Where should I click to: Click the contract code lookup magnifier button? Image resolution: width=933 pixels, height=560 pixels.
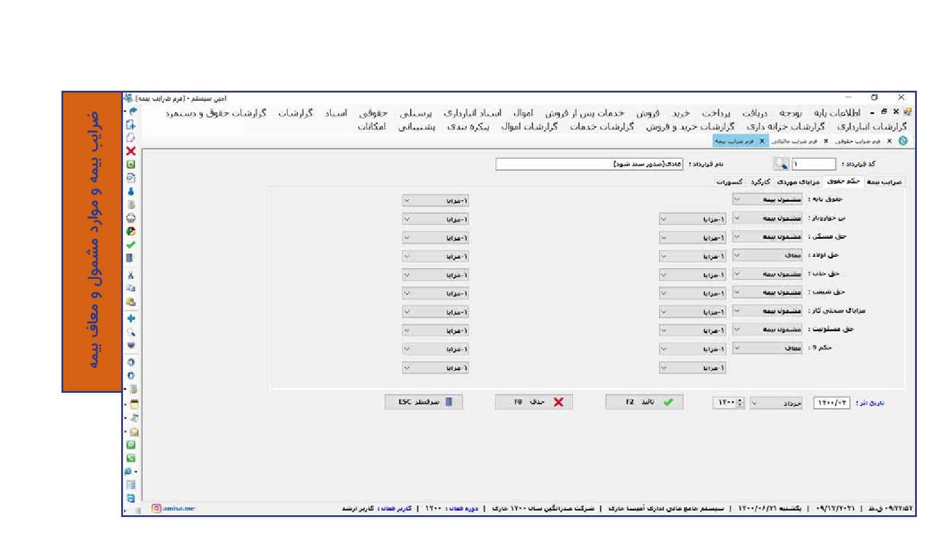(781, 164)
